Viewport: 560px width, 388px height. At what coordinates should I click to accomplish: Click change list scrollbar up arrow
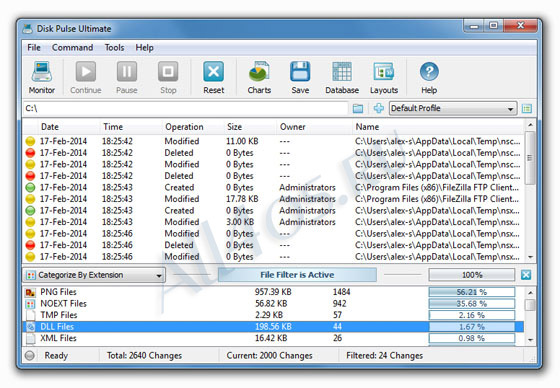coord(530,125)
